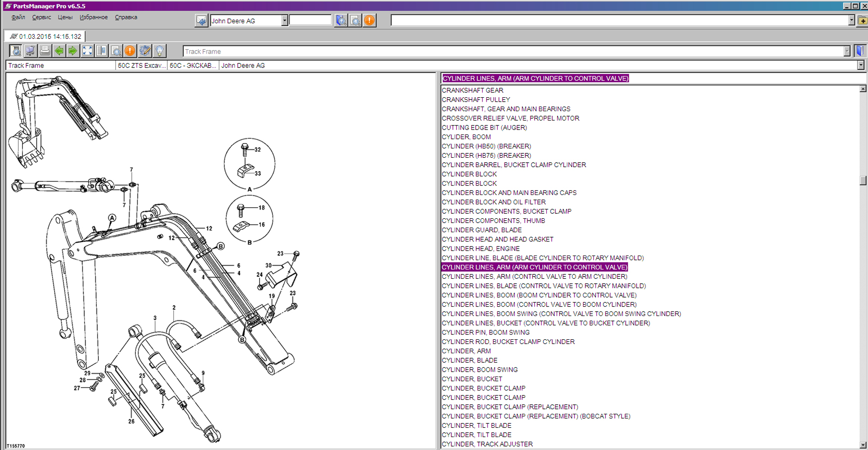Image resolution: width=868 pixels, height=450 pixels.
Task: Click the split-panel layout icon
Action: (102, 51)
